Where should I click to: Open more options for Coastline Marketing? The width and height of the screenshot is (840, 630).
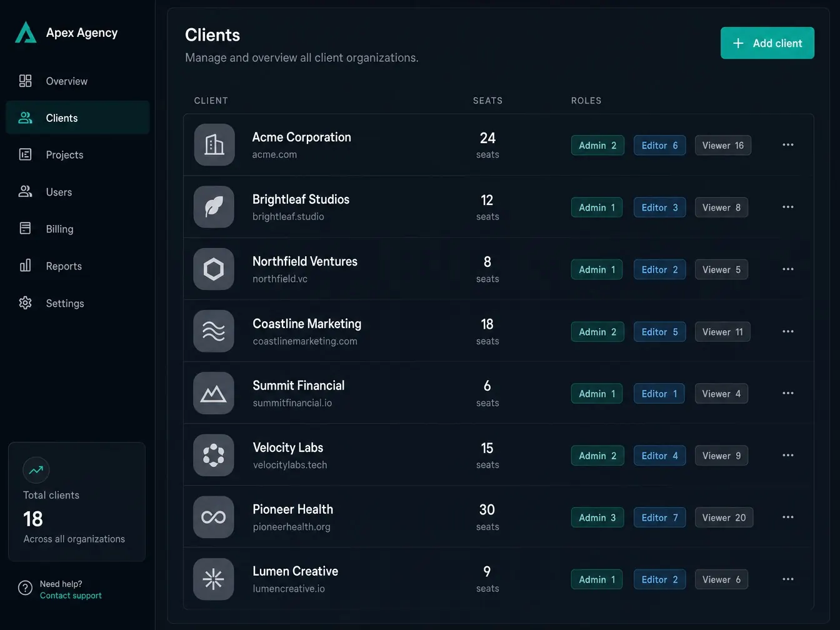(788, 331)
